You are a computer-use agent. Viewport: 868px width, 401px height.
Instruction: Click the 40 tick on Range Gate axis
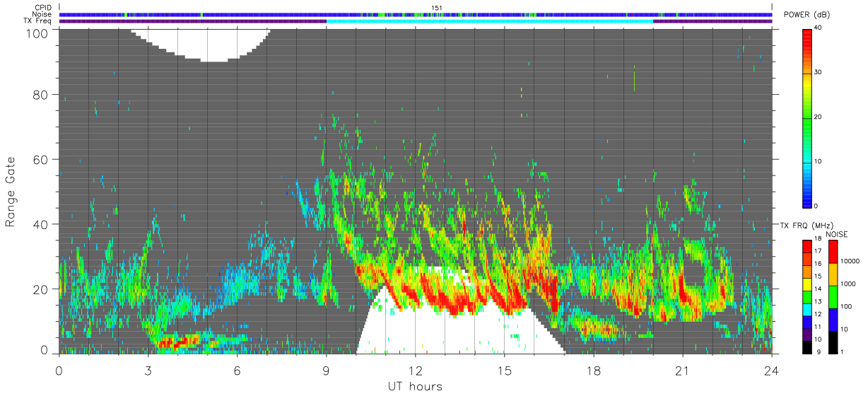click(x=42, y=224)
